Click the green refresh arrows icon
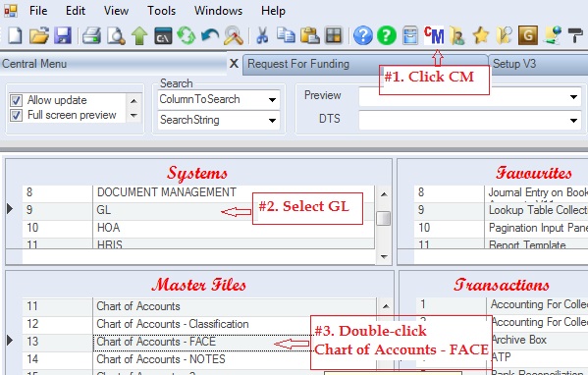Image resolution: width=588 pixels, height=375 pixels. pos(187,36)
